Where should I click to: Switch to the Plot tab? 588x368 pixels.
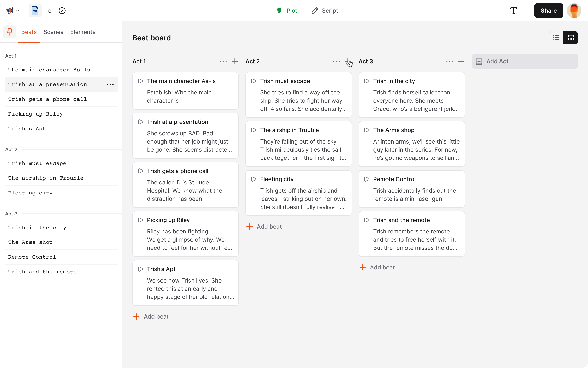click(287, 10)
